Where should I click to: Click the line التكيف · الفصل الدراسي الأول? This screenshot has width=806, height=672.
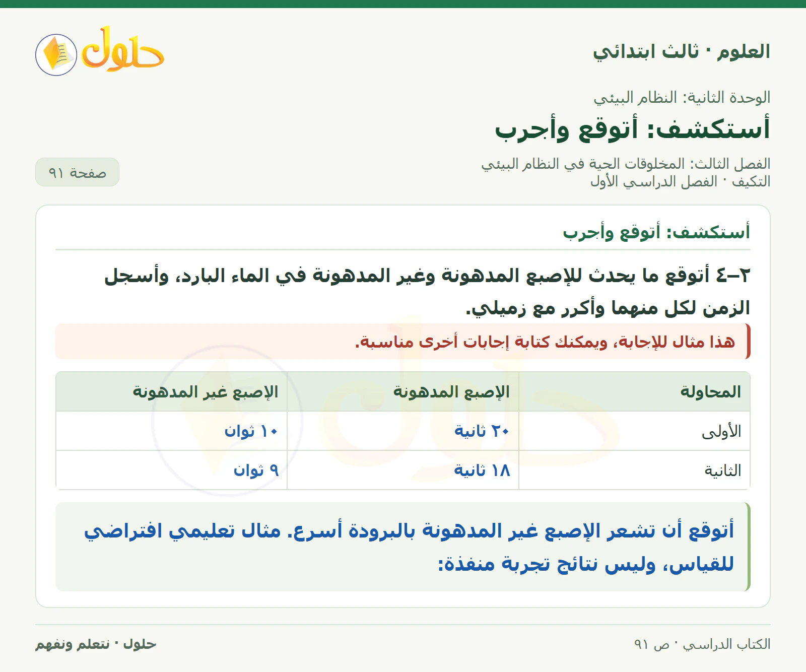tap(681, 181)
